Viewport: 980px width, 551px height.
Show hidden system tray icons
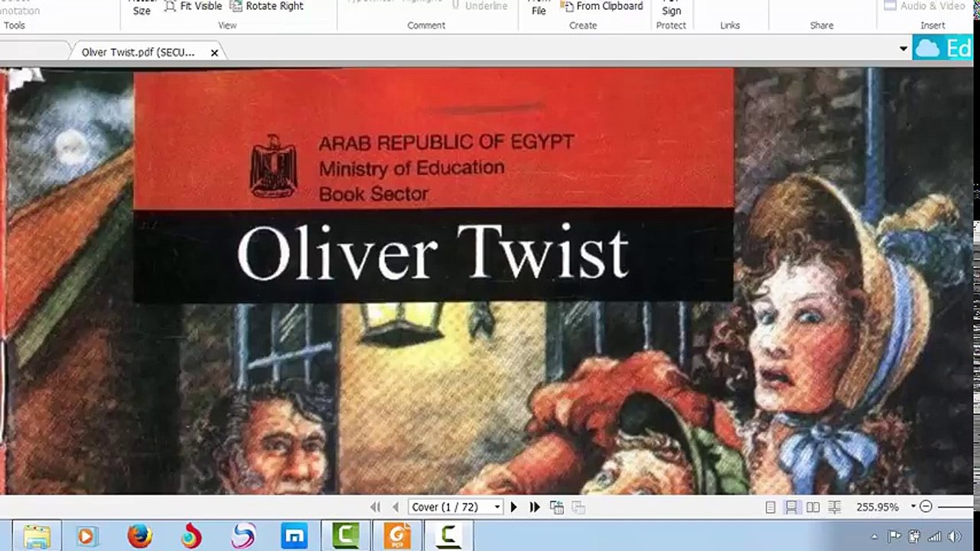click(874, 536)
